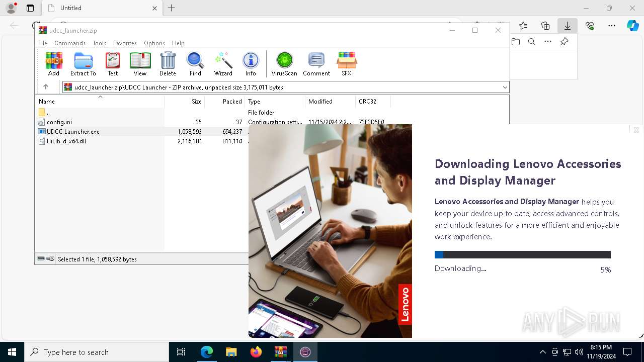Open Edge Browser essentials icon
Image resolution: width=644 pixels, height=362 pixels.
(590, 26)
